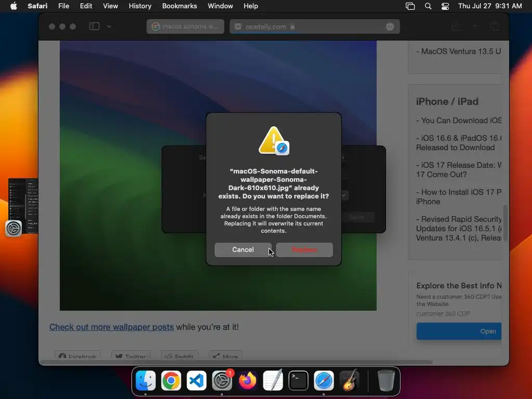
Task: Open Google Chrome from the Dock
Action: click(171, 380)
